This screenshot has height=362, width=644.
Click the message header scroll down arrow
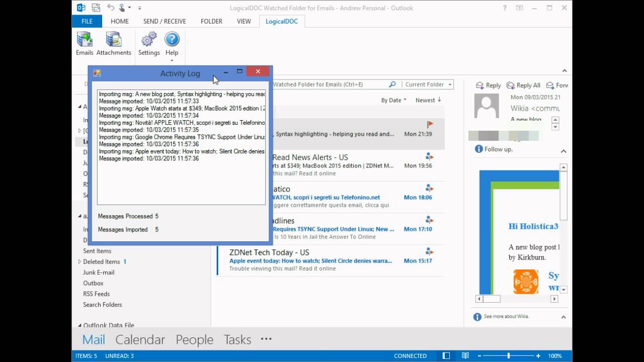coord(555,127)
